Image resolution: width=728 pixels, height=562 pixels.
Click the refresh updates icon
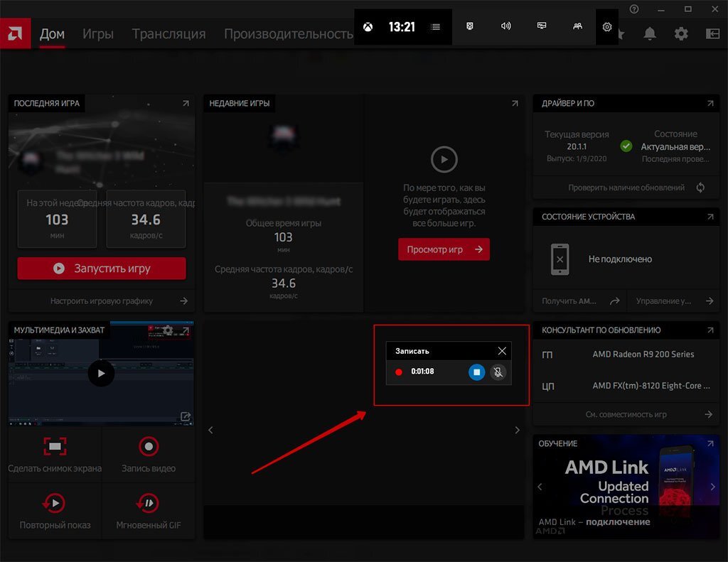click(x=700, y=188)
